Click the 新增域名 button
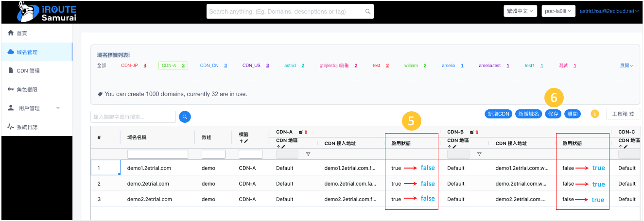Image resolution: width=644 pixels, height=221 pixels. [x=528, y=114]
